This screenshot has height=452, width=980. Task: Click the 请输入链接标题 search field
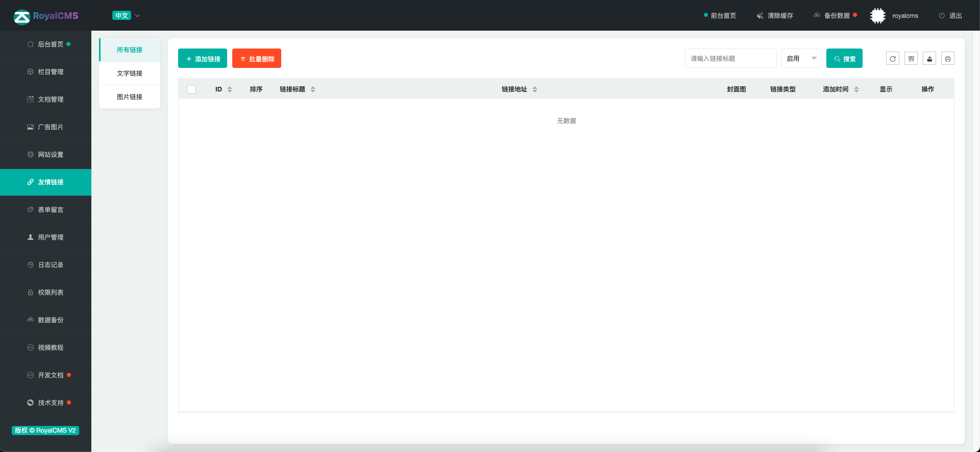730,59
